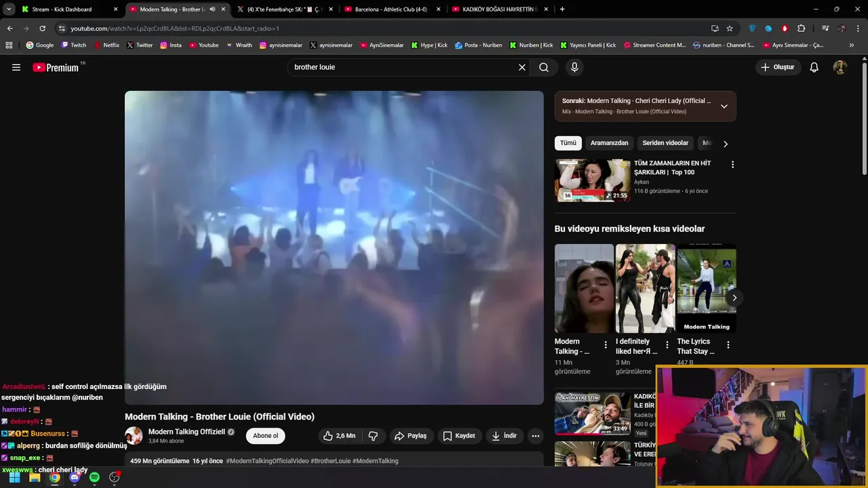The image size is (868, 488).
Task: Open the account avatar menu
Action: coord(840,67)
